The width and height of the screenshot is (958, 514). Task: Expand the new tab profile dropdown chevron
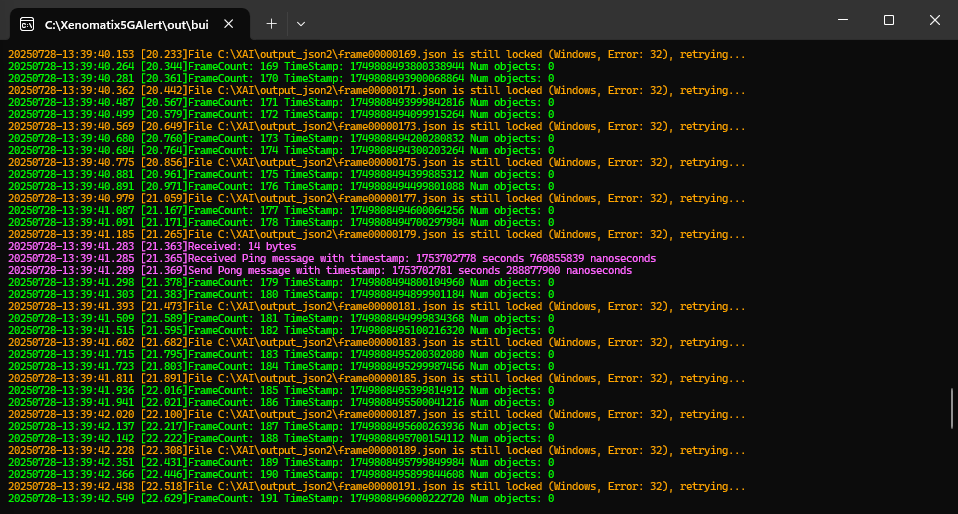pyautogui.click(x=300, y=22)
